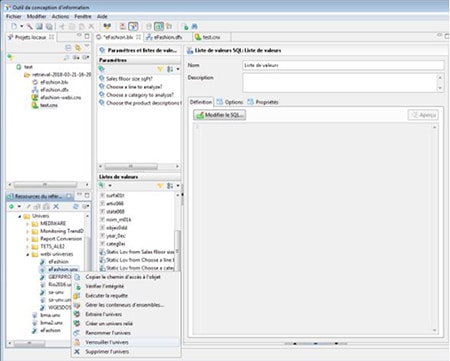The width and height of the screenshot is (450, 361).
Task: Click the binoculars search icon in toolbar
Action: click(195, 26)
